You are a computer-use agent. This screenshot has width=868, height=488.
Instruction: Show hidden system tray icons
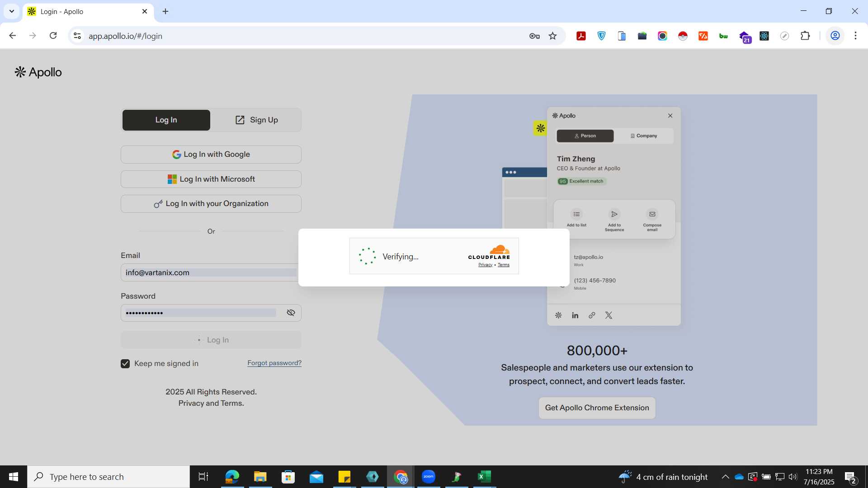[725, 477]
